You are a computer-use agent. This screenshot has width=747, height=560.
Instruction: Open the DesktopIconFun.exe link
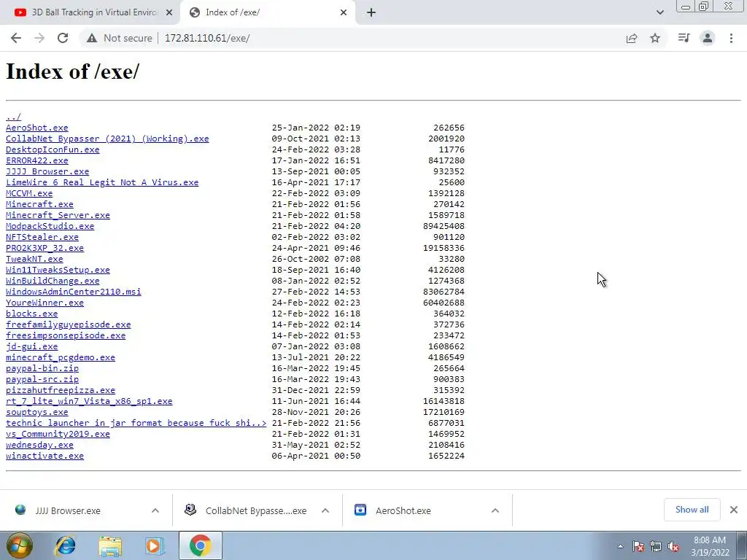(53, 149)
